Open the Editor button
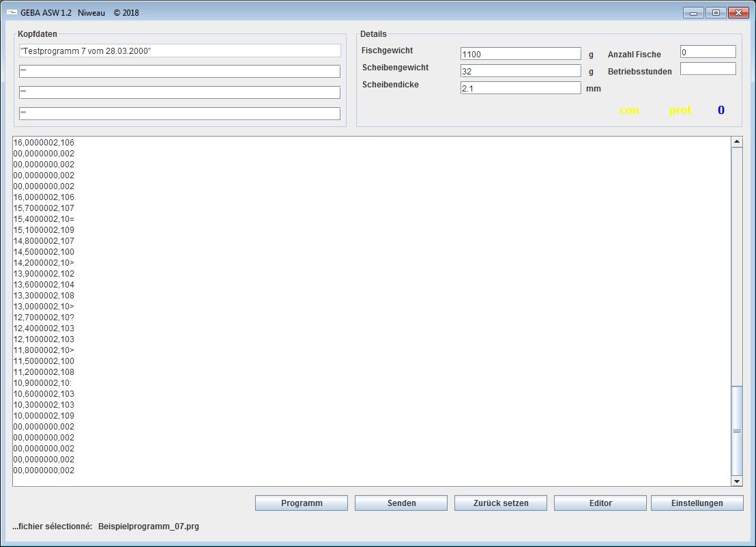Screen dimensions: 756x547 tap(600, 503)
